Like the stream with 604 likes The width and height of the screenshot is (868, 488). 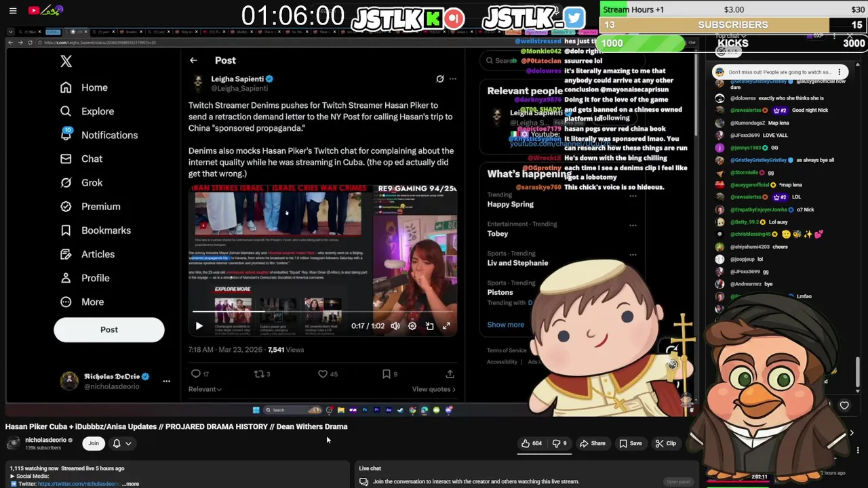click(531, 443)
